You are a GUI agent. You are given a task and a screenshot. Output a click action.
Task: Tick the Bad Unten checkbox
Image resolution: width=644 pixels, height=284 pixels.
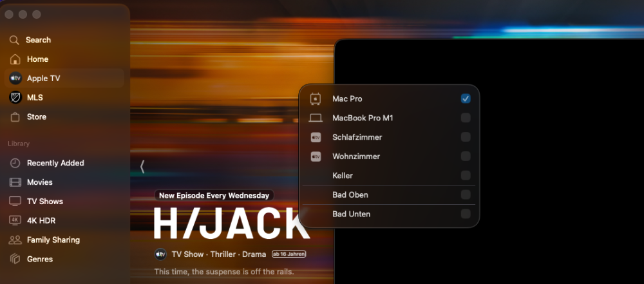pyautogui.click(x=466, y=214)
